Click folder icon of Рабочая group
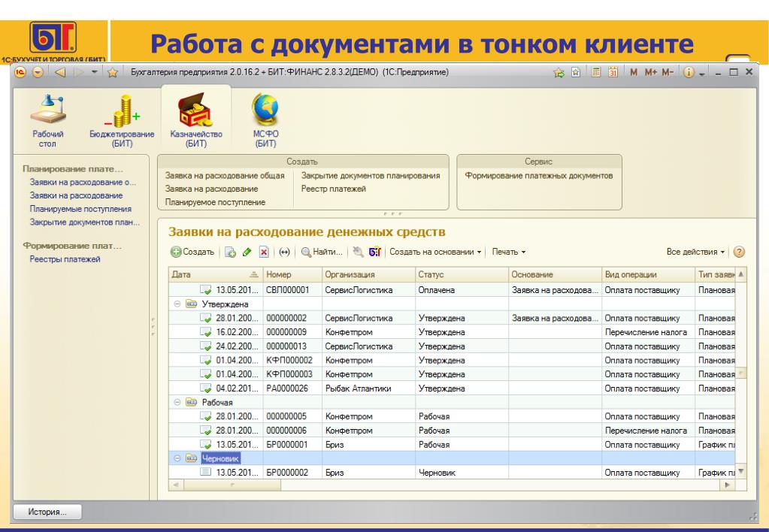This screenshot has width=769, height=532. pos(191,403)
